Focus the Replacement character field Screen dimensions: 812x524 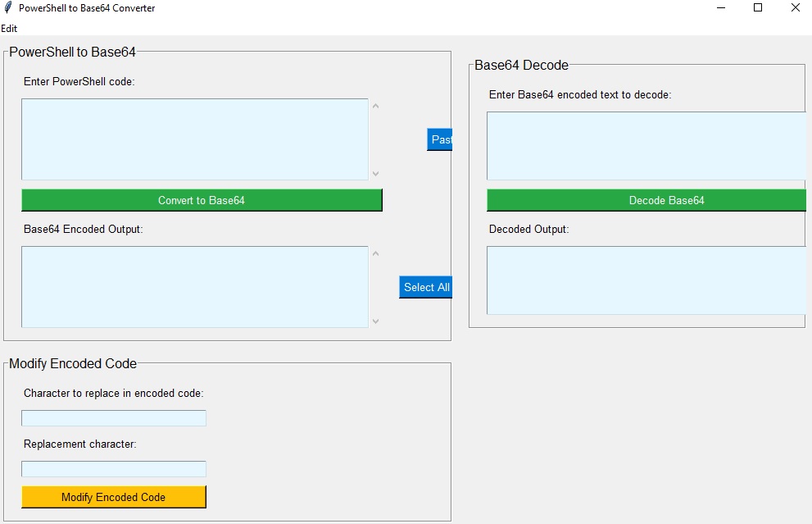[113, 469]
